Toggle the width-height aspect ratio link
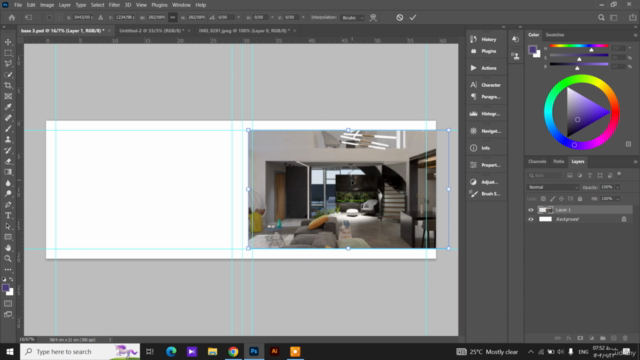Viewport: 640px width, 360px height. [173, 18]
